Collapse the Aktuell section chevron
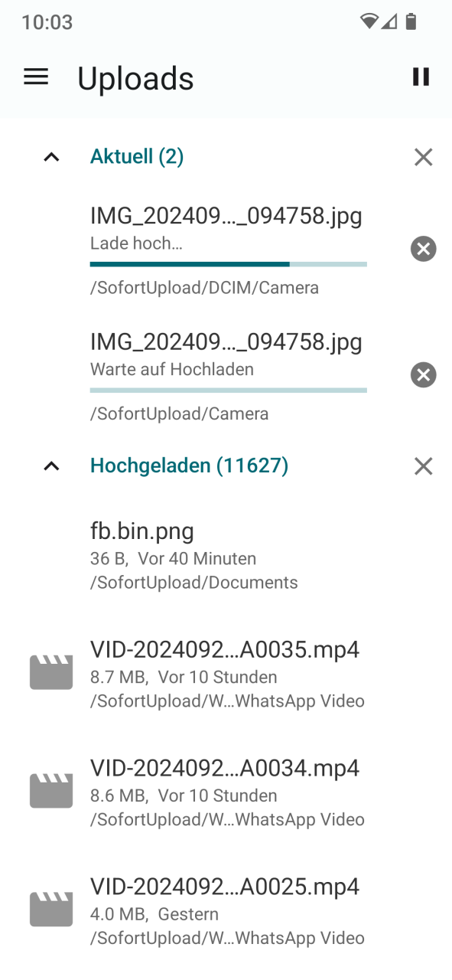The width and height of the screenshot is (452, 980). [x=51, y=157]
